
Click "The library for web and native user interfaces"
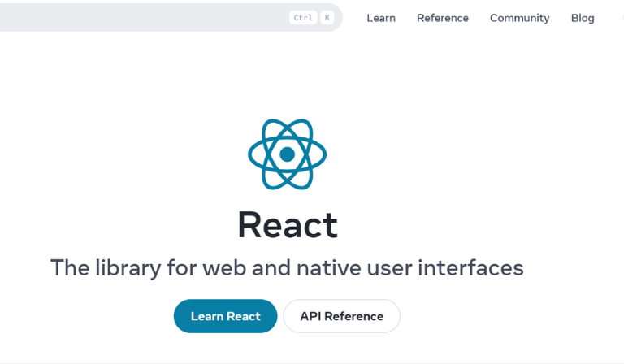point(287,267)
